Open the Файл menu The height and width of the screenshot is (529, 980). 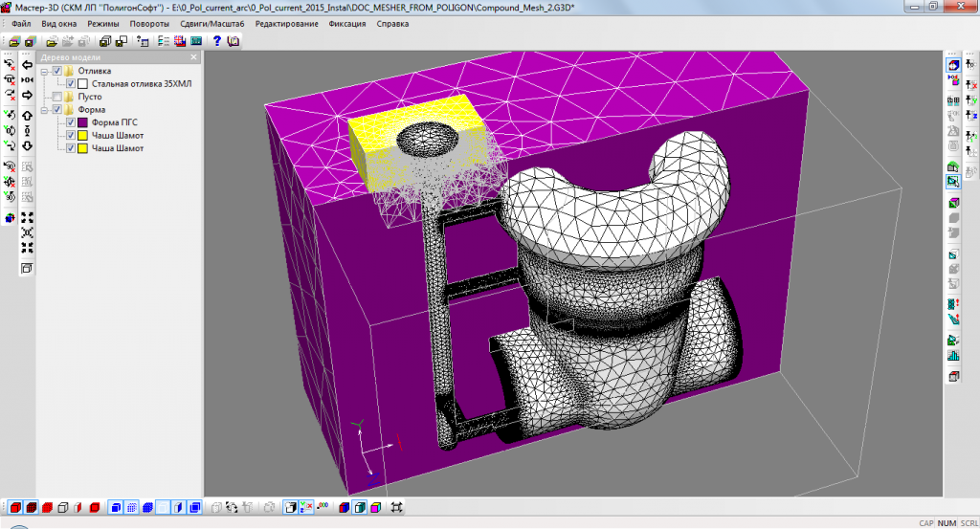(21, 23)
